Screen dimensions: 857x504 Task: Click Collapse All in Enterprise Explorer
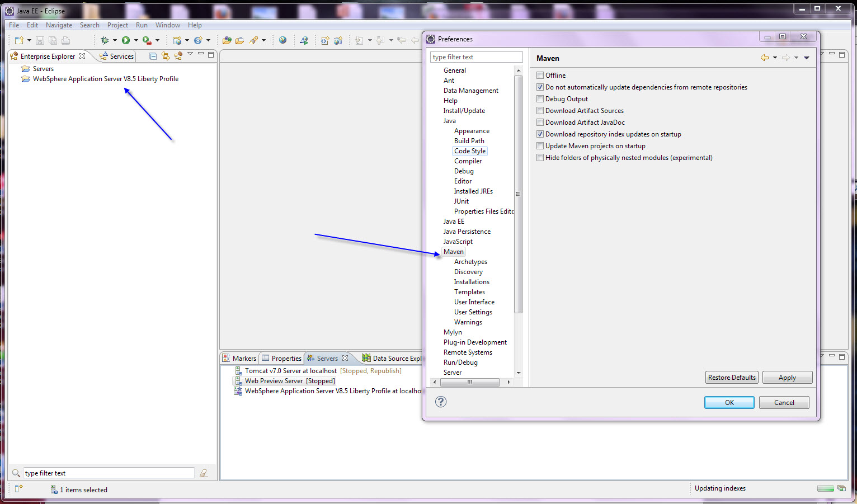click(153, 56)
